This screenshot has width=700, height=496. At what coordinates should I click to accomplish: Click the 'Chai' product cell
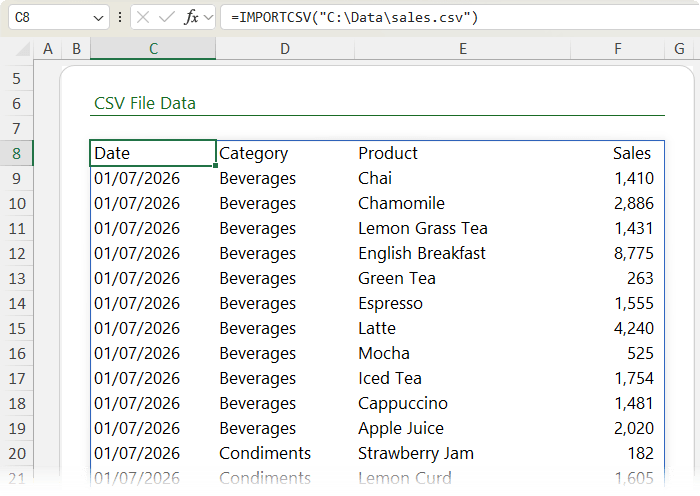(462, 178)
